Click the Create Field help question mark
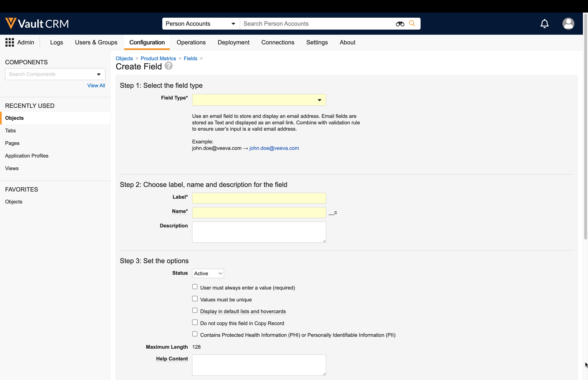Viewport: 588px width, 380px height. click(169, 66)
